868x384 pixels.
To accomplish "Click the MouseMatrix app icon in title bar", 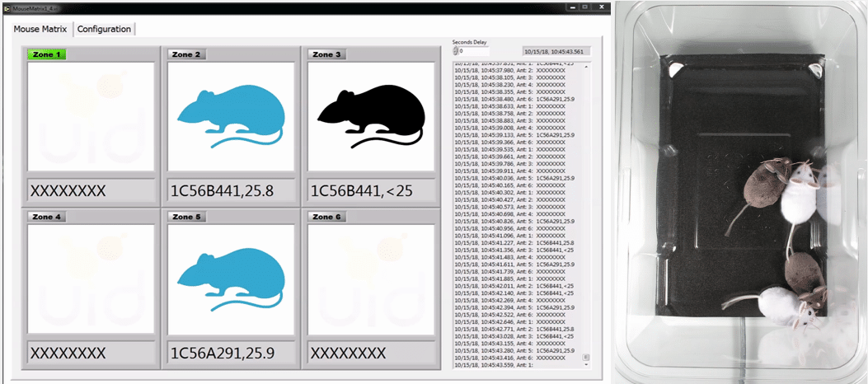I will point(7,7).
